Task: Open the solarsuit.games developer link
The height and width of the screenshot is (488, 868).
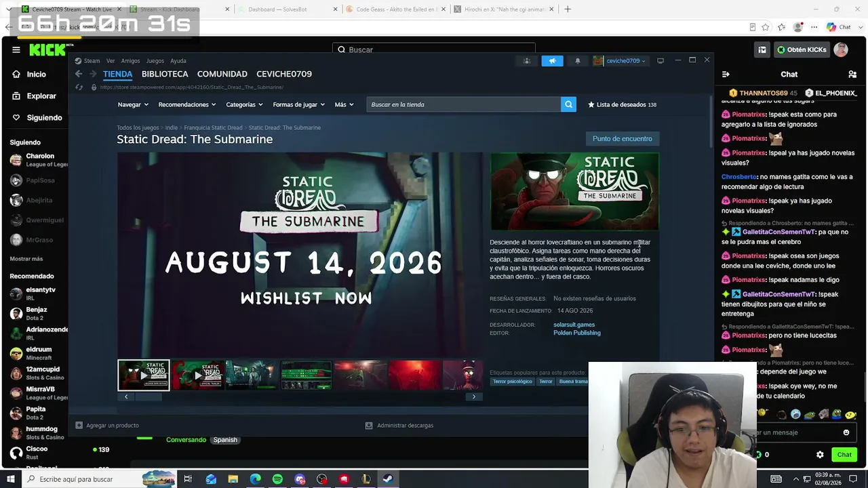Action: (574, 325)
